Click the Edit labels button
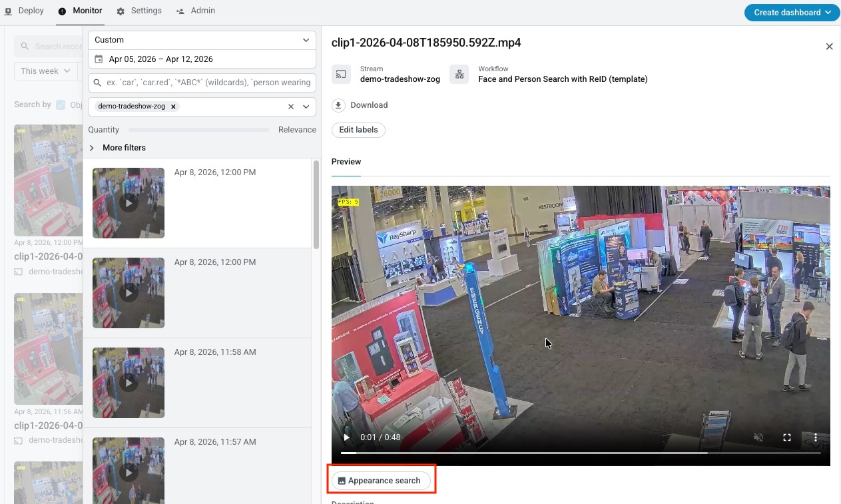Screen dimensions: 841x504 tap(358, 130)
